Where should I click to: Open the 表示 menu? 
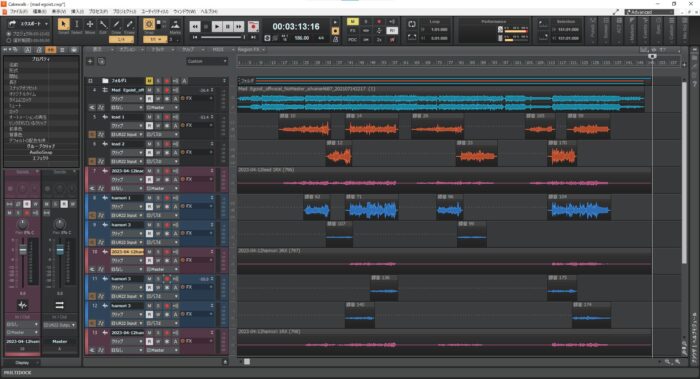click(58, 12)
